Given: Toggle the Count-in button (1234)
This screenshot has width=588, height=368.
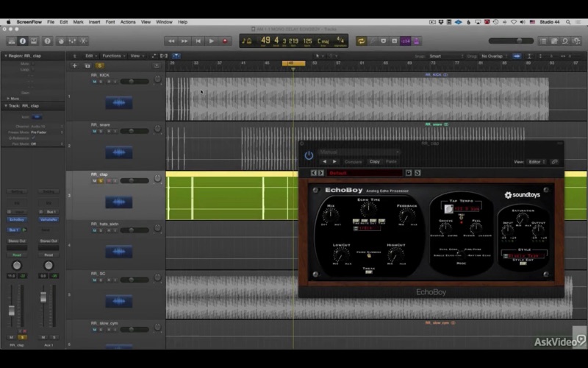Looking at the screenshot, I should 406,41.
